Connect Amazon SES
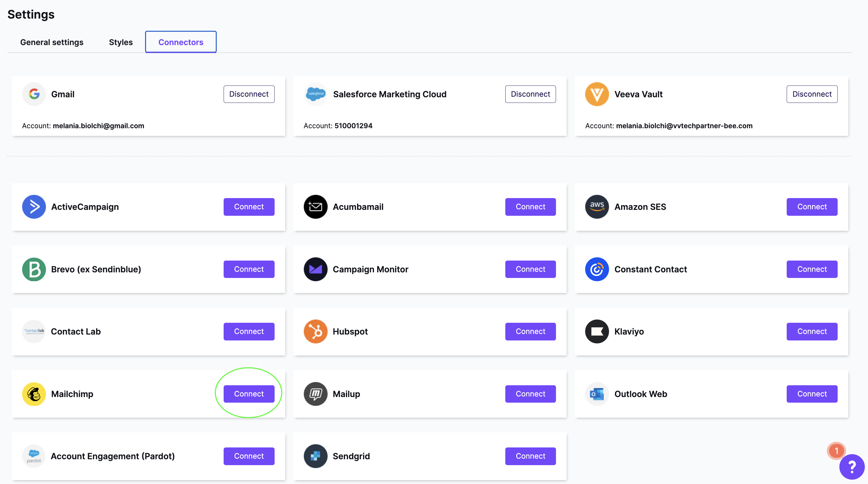The height and width of the screenshot is (484, 868). (x=812, y=207)
